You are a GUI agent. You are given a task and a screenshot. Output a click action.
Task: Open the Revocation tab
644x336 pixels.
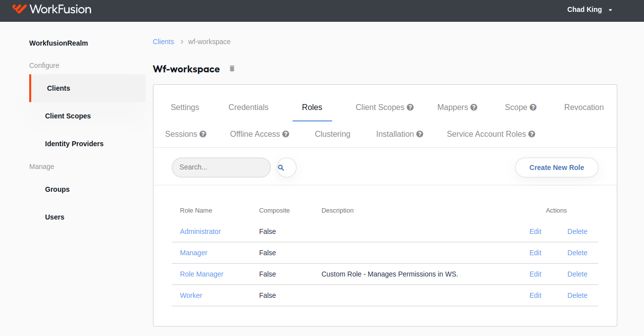tap(584, 107)
